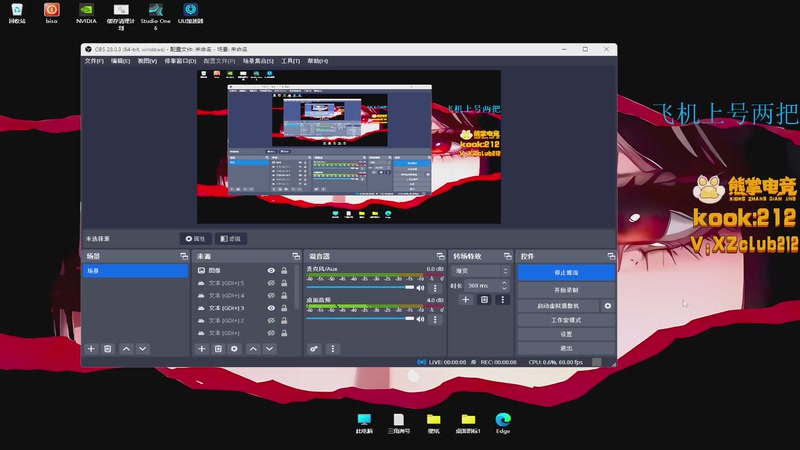Open the 桌面音频 channel three-dot menu

coord(435,319)
